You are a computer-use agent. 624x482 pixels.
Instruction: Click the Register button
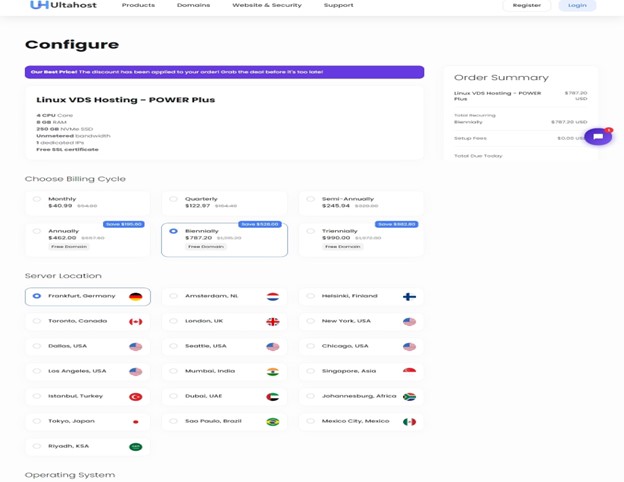tap(527, 5)
